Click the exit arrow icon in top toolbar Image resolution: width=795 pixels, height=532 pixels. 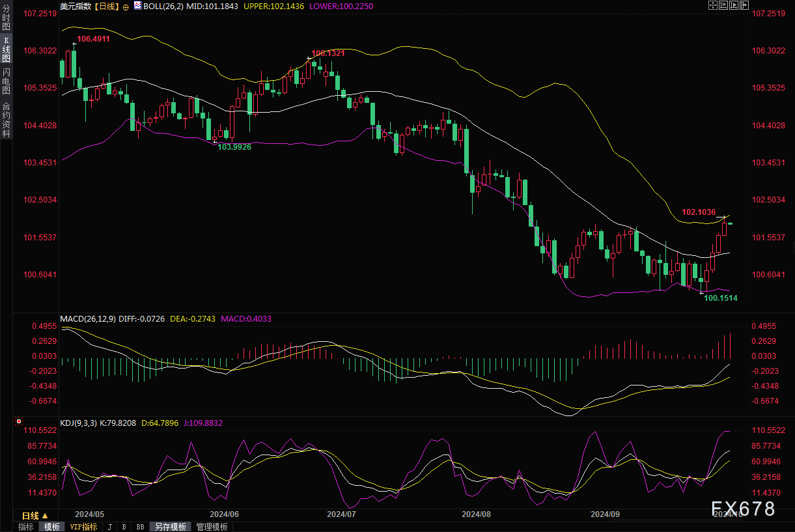(743, 5)
